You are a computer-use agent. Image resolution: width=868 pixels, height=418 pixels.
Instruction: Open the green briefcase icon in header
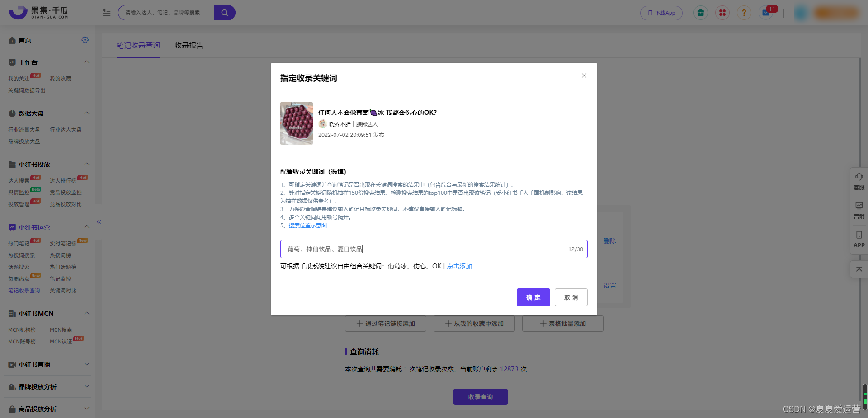(701, 13)
